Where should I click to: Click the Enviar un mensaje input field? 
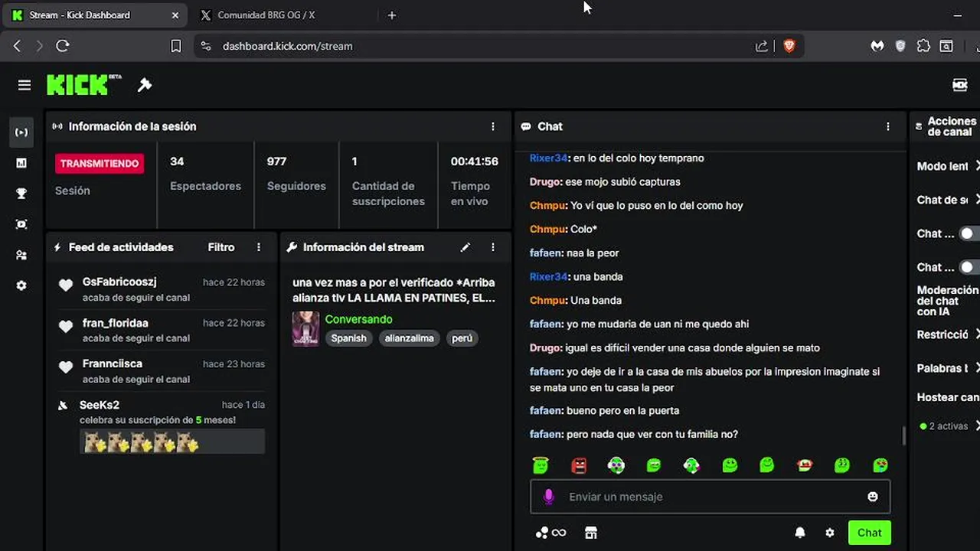point(710,497)
